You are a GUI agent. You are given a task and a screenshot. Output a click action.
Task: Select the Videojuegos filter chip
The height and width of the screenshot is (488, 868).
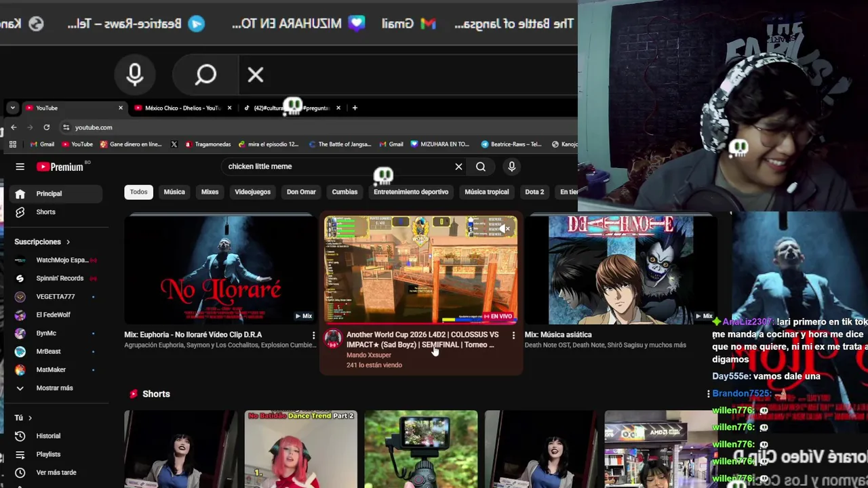252,192
